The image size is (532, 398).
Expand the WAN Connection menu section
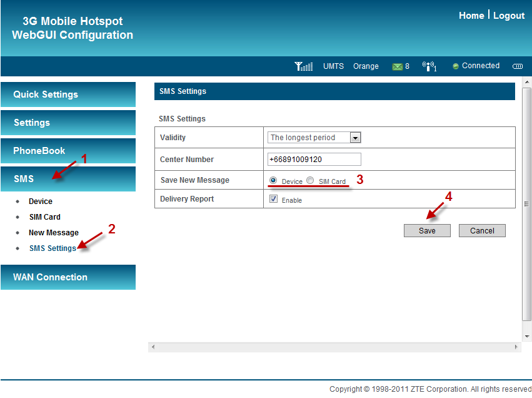pos(68,277)
